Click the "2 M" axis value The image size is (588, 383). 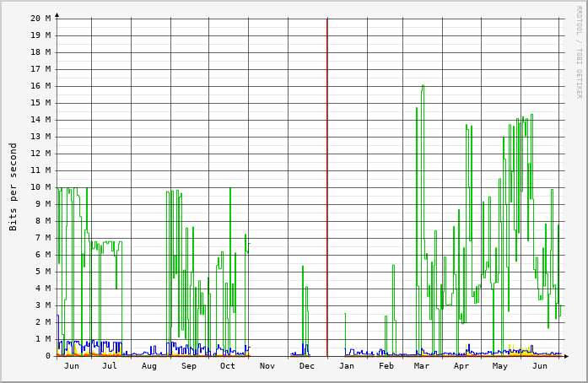click(x=43, y=322)
